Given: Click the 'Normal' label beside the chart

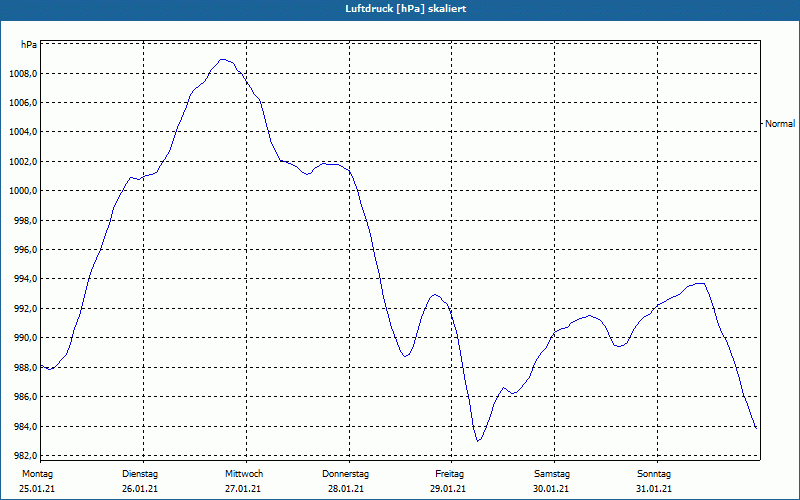Looking at the screenshot, I should (780, 123).
